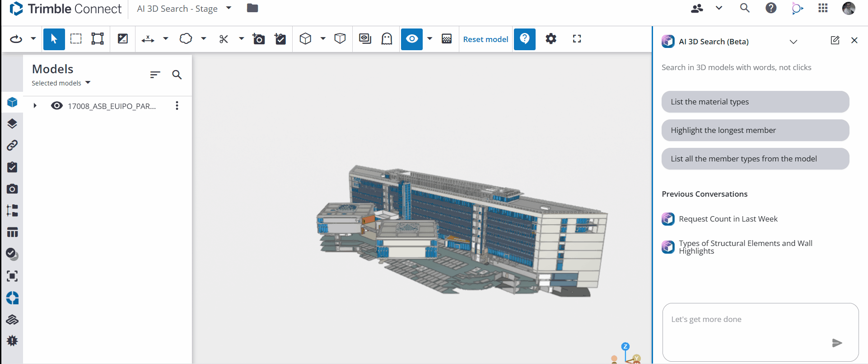This screenshot has height=364, width=868.
Task: Take a snapshot with camera-plus icon
Action: (x=259, y=39)
